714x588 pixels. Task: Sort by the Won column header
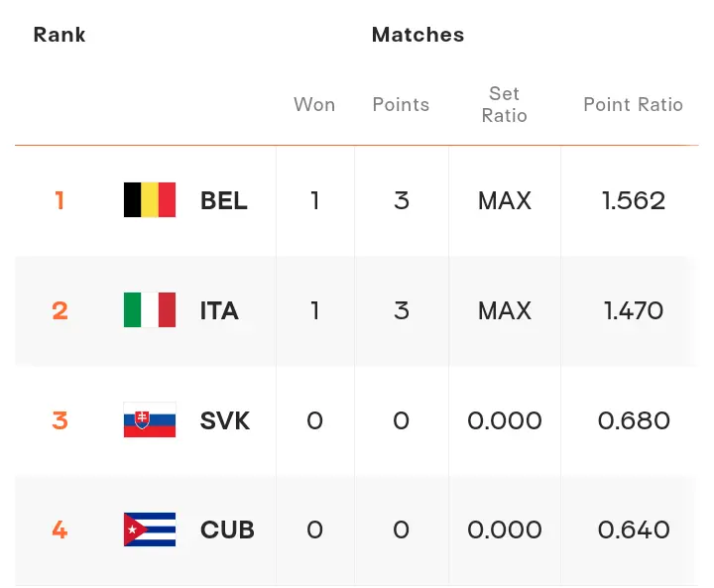pos(314,105)
